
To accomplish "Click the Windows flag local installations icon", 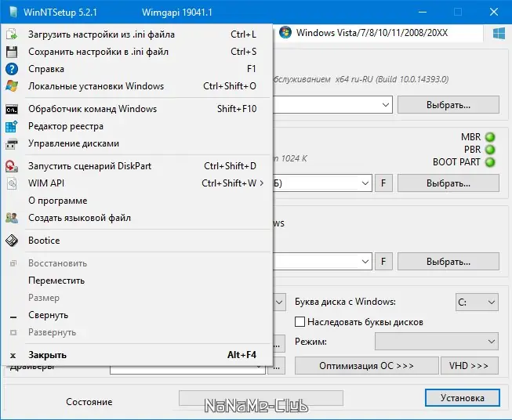I will click(x=12, y=86).
